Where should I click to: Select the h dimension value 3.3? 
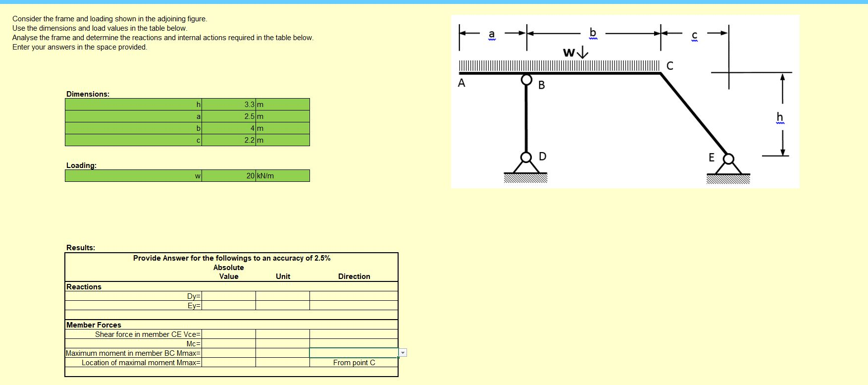(x=229, y=104)
